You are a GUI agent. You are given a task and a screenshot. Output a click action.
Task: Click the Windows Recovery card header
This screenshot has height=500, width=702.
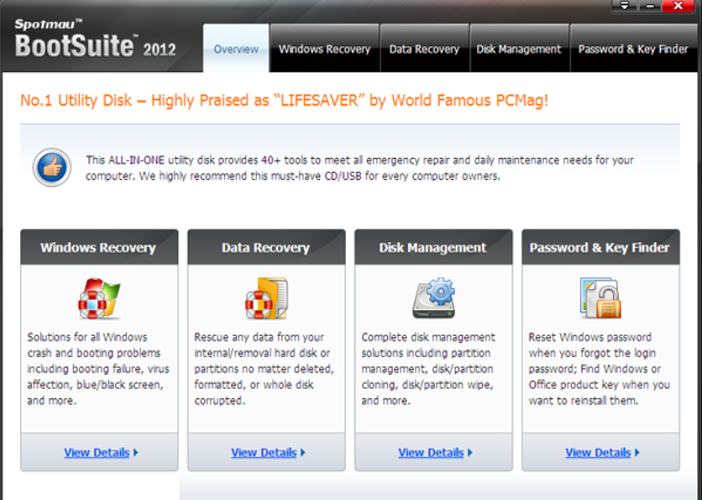(x=99, y=247)
